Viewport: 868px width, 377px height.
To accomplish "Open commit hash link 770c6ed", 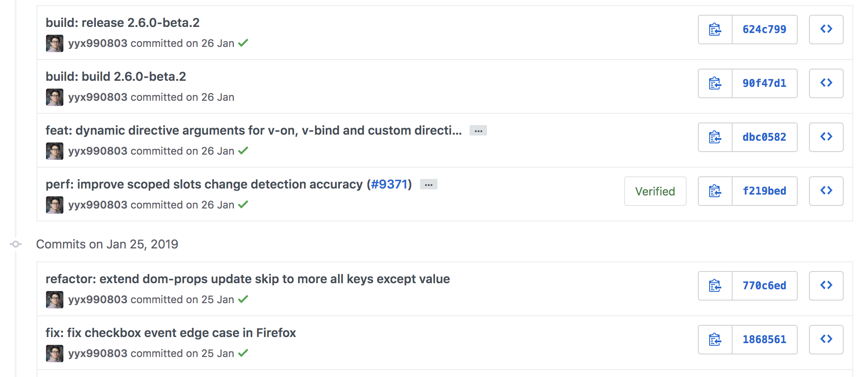I will pos(764,286).
